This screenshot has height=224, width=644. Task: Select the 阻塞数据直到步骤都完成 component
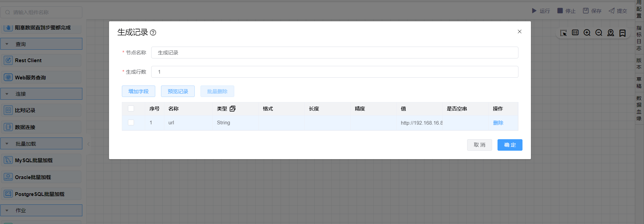click(41, 28)
